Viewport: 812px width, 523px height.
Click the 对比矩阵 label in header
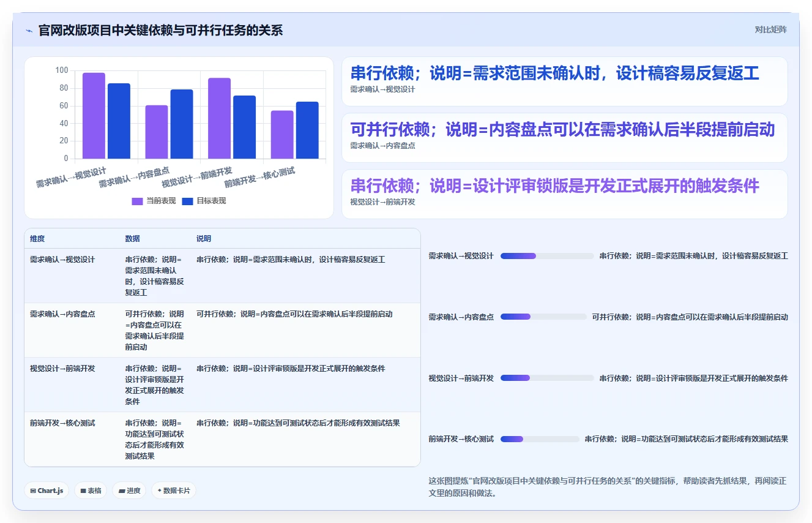(x=770, y=29)
